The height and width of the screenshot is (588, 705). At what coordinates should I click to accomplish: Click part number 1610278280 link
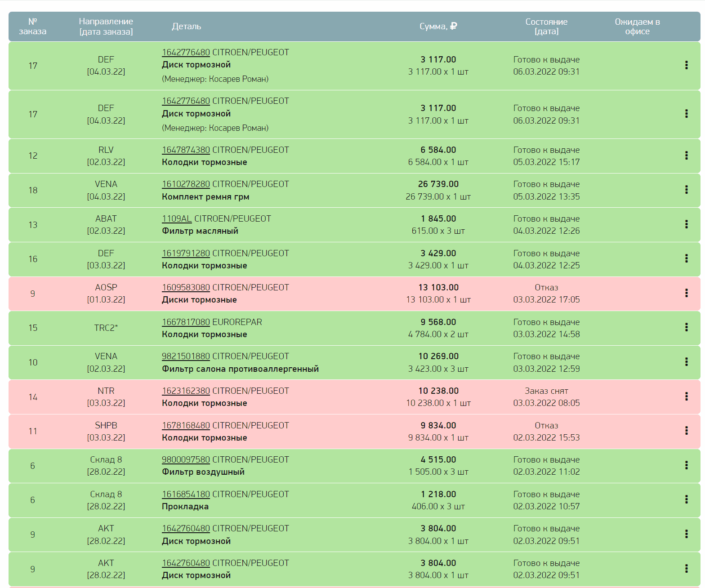tap(186, 184)
